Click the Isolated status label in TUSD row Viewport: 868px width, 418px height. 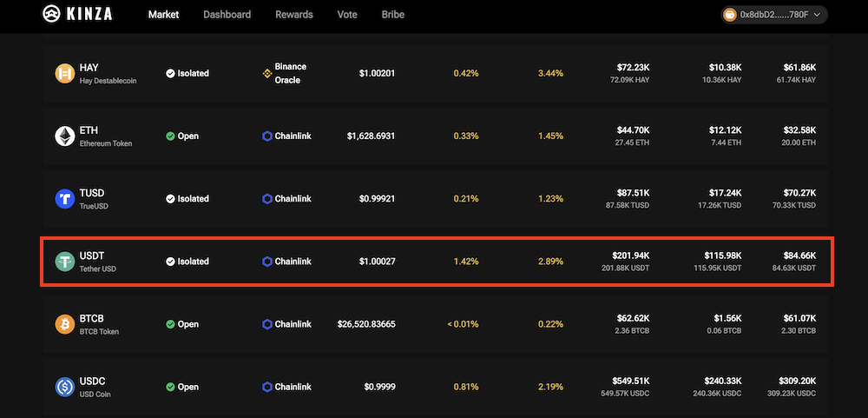[x=194, y=198]
